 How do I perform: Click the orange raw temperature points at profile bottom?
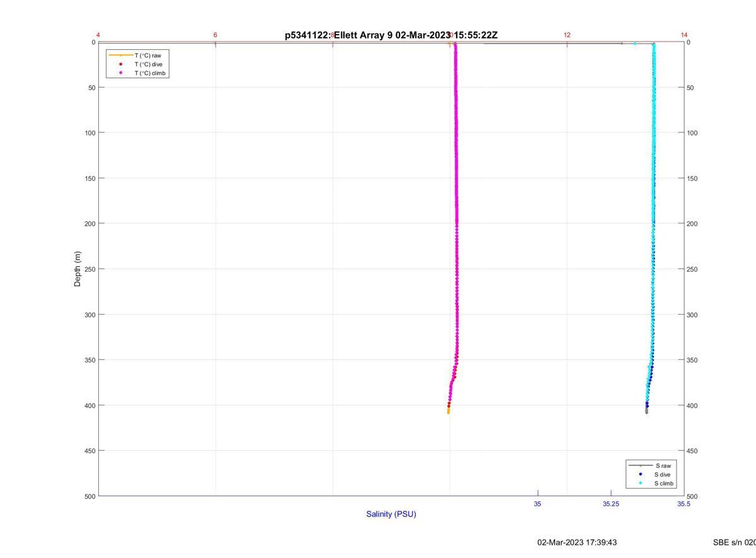tap(449, 410)
